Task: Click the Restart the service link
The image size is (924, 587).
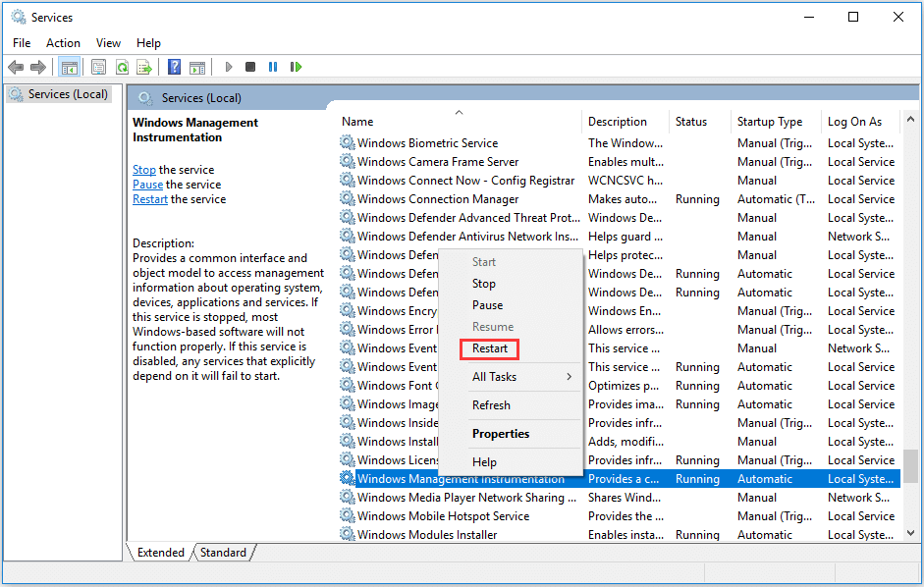Action: [x=149, y=199]
